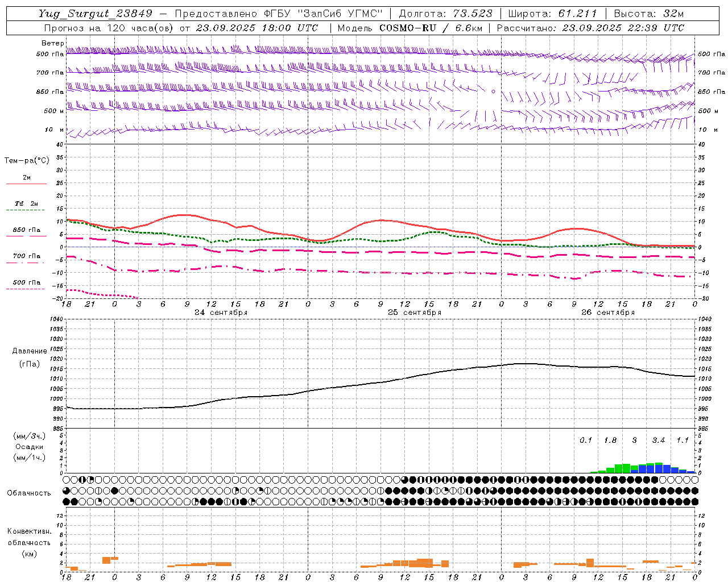Click the Осадки precipitation label
This screenshot has height=582, width=728.
(x=29, y=447)
